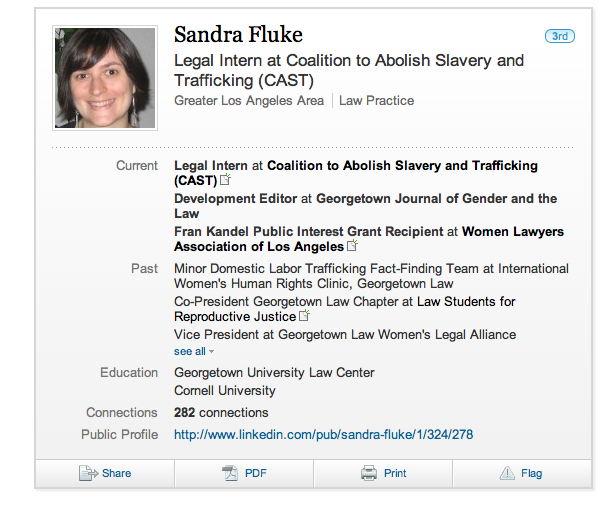Click the printer icon
Image resolution: width=607 pixels, height=509 pixels.
pyautogui.click(x=369, y=473)
